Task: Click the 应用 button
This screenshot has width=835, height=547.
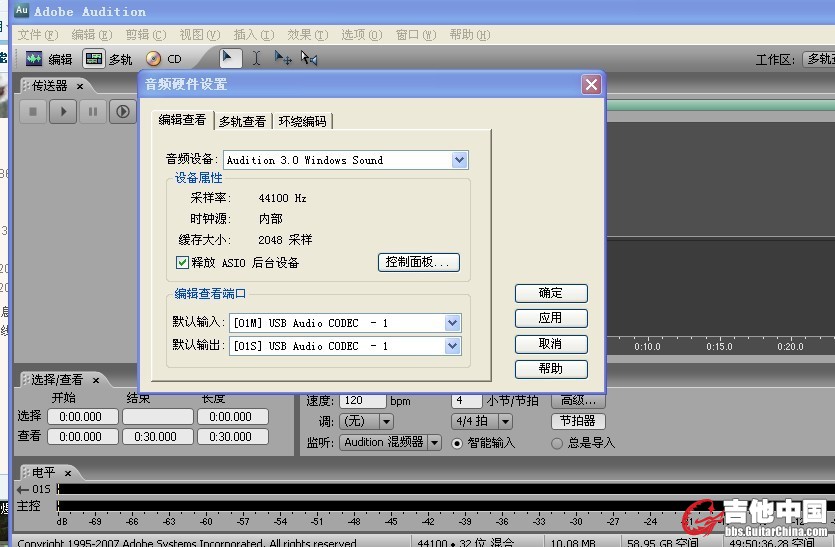Action: [x=551, y=318]
